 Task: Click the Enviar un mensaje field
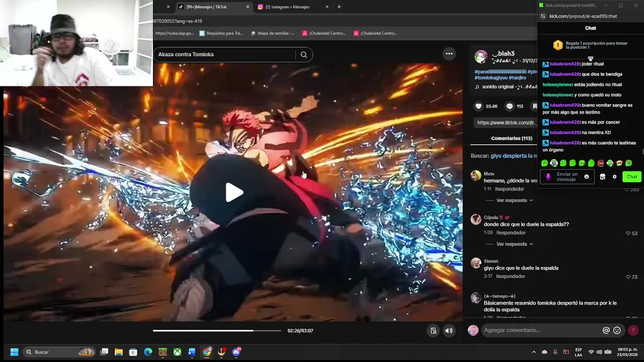[x=568, y=177]
